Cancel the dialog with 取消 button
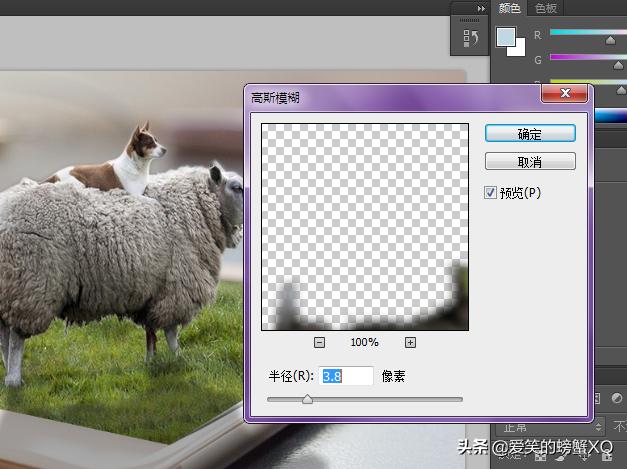Screen dimensions: 627x469 pyautogui.click(x=530, y=162)
